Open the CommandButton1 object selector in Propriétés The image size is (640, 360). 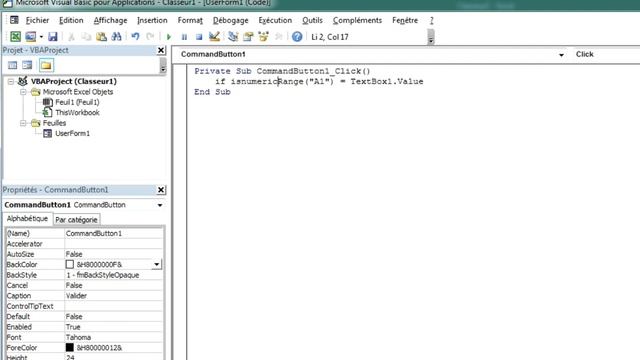pyautogui.click(x=160, y=205)
